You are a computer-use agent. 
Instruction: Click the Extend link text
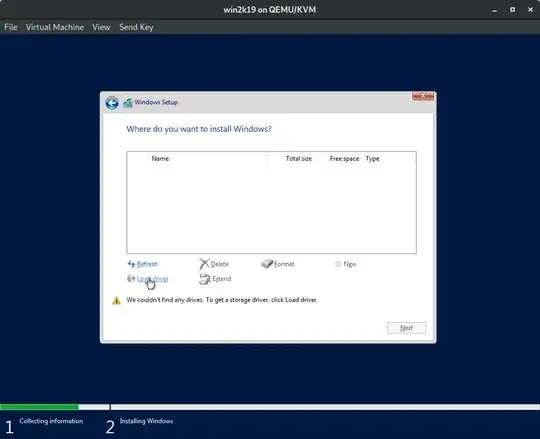click(x=221, y=279)
